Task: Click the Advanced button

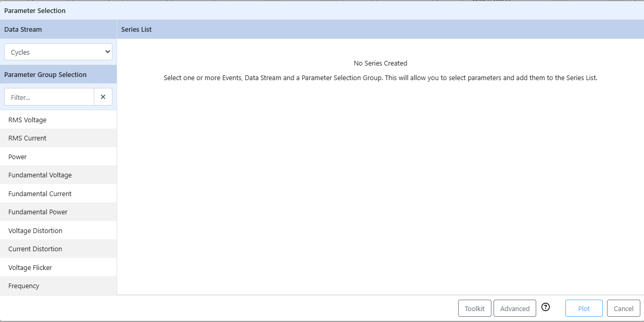Action: tap(515, 308)
